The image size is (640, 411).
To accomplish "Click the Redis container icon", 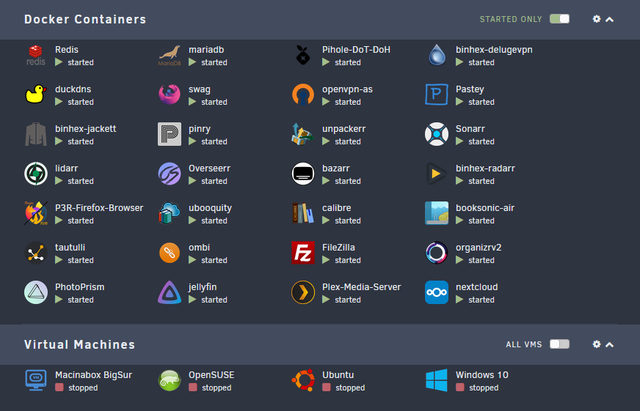I will click(36, 55).
